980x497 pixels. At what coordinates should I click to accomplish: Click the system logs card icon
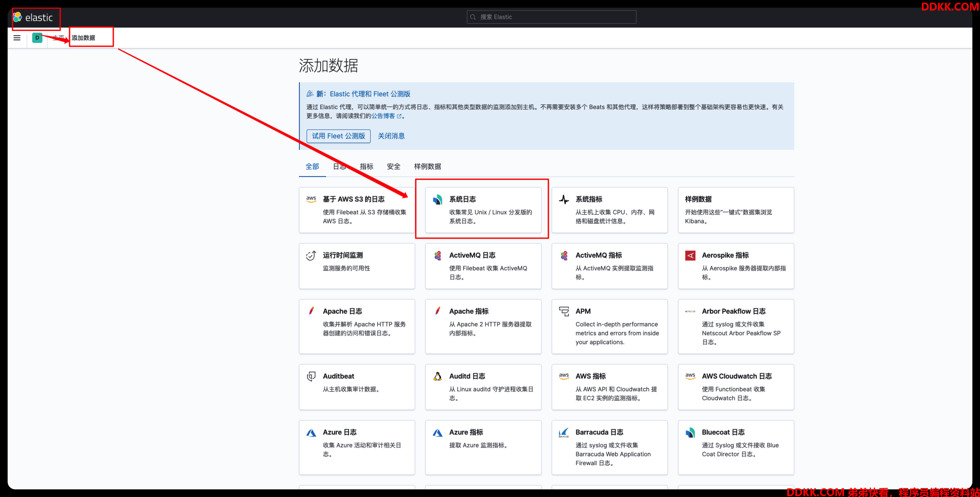(x=437, y=199)
